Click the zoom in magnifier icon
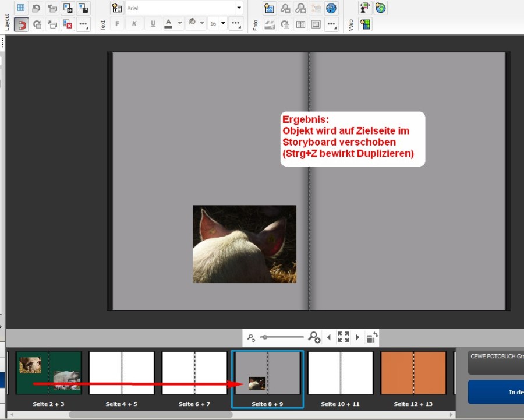Viewport: 524px width, 420px height. pos(314,337)
